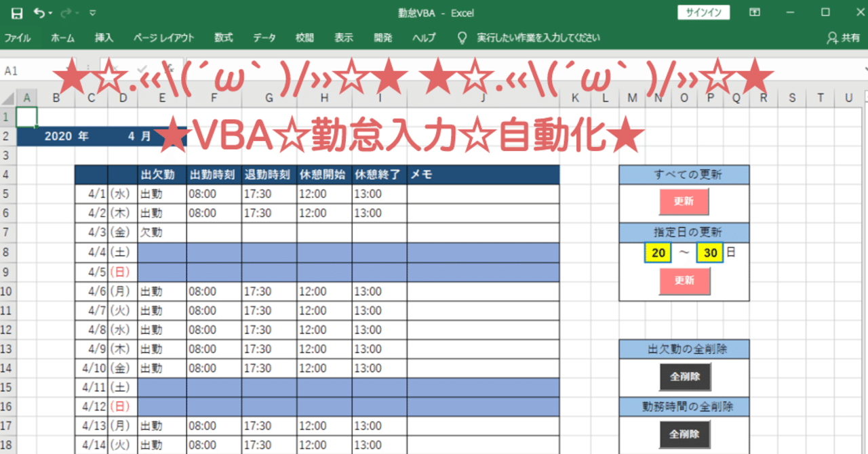Click the サインイン button
This screenshot has height=454, width=868.
703,12
